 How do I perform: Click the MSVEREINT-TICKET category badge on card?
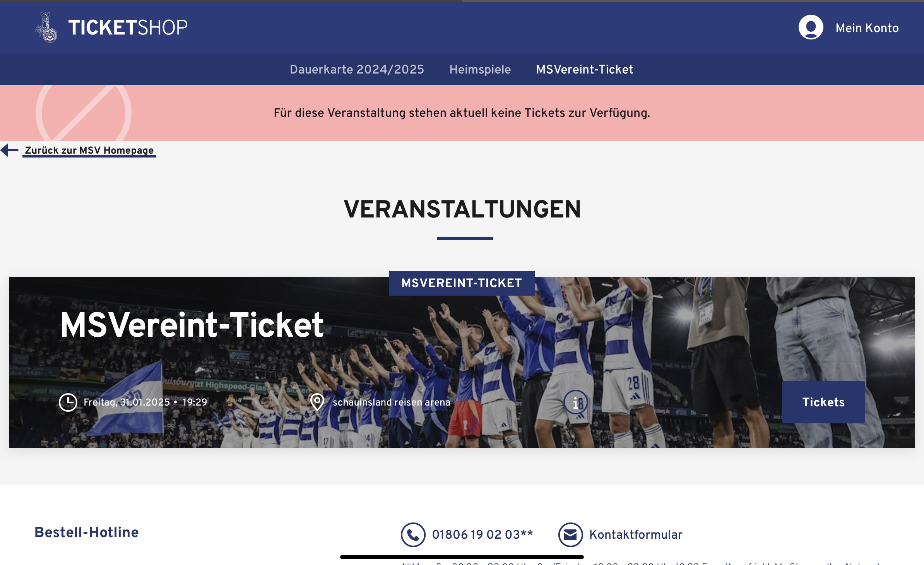pos(462,283)
